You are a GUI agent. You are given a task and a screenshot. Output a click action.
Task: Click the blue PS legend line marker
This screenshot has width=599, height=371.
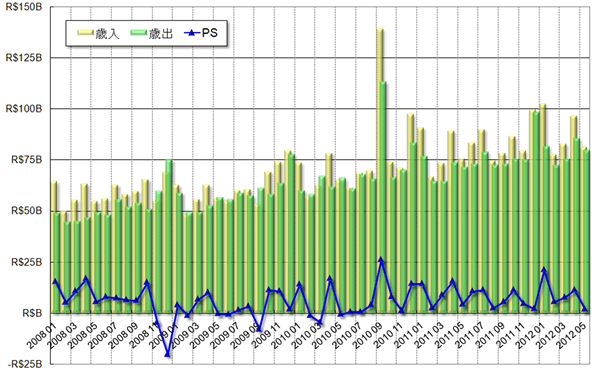tap(192, 33)
